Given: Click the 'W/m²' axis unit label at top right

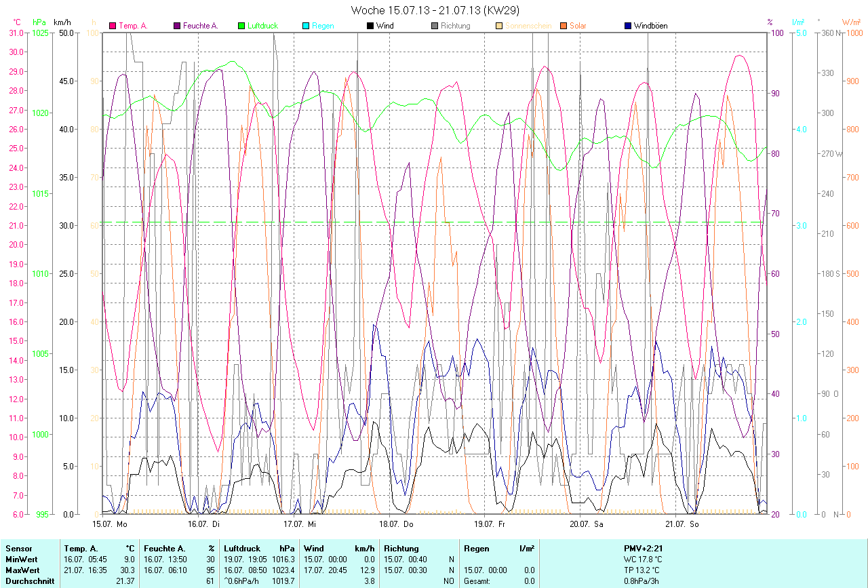Looking at the screenshot, I should pyautogui.click(x=852, y=22).
